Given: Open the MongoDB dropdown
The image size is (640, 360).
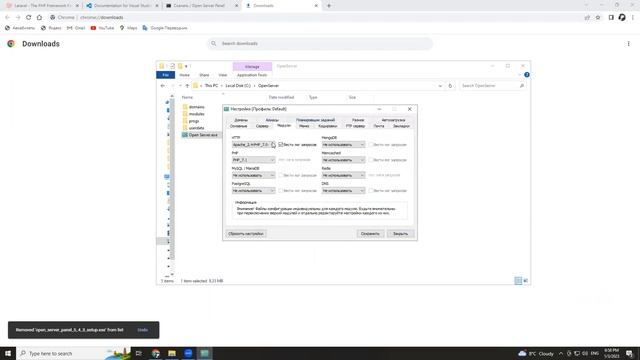Looking at the screenshot, I should click(343, 144).
